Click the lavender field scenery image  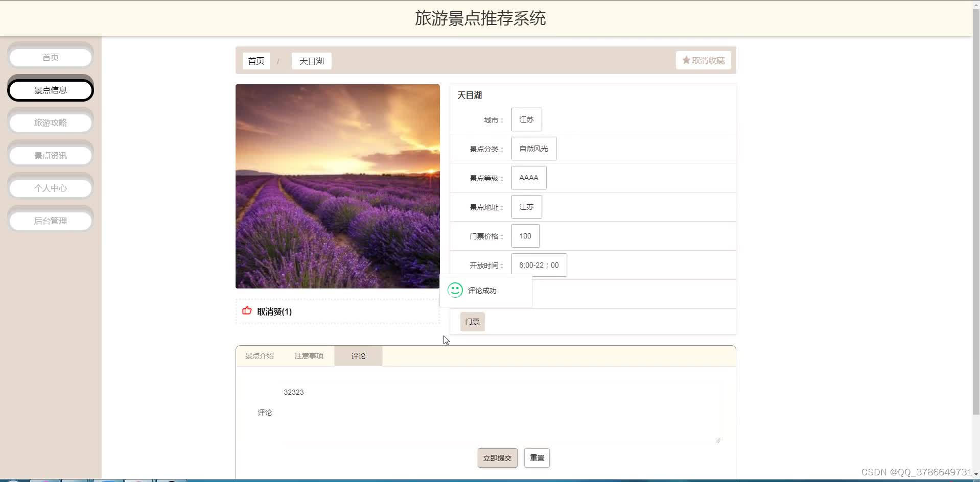tap(338, 186)
